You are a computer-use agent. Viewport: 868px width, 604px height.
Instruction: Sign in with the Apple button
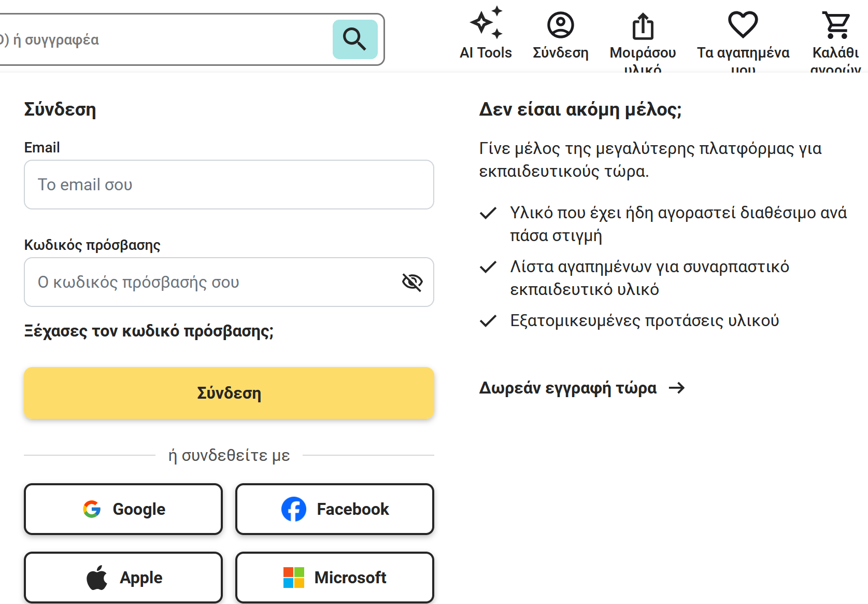123,578
